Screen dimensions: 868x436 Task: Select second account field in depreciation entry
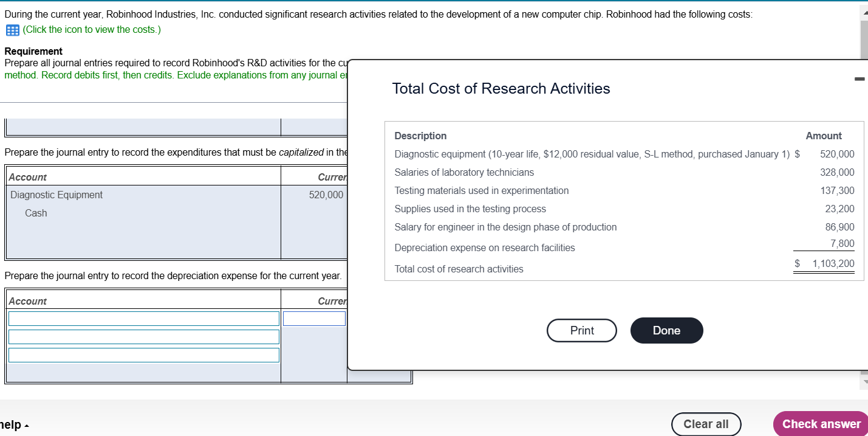(x=143, y=337)
